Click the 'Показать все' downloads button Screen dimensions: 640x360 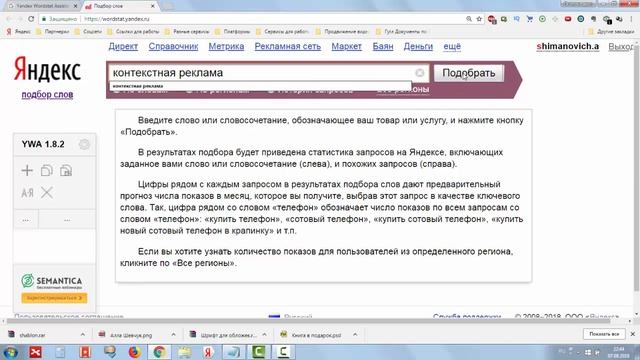604,334
